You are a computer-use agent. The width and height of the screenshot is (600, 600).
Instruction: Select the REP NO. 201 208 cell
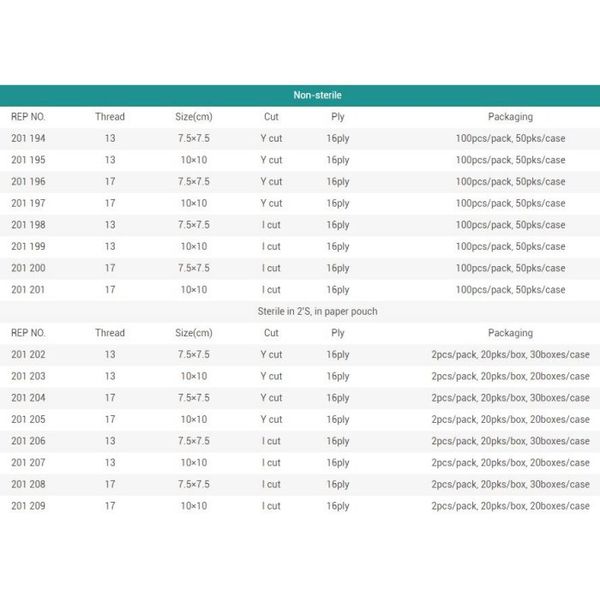pyautogui.click(x=28, y=484)
